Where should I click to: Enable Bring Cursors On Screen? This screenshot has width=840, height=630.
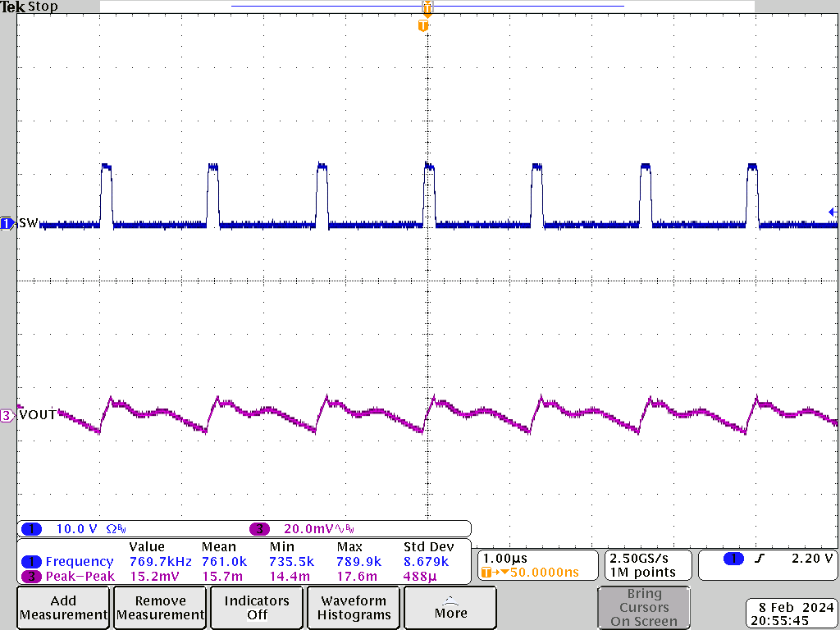point(644,607)
